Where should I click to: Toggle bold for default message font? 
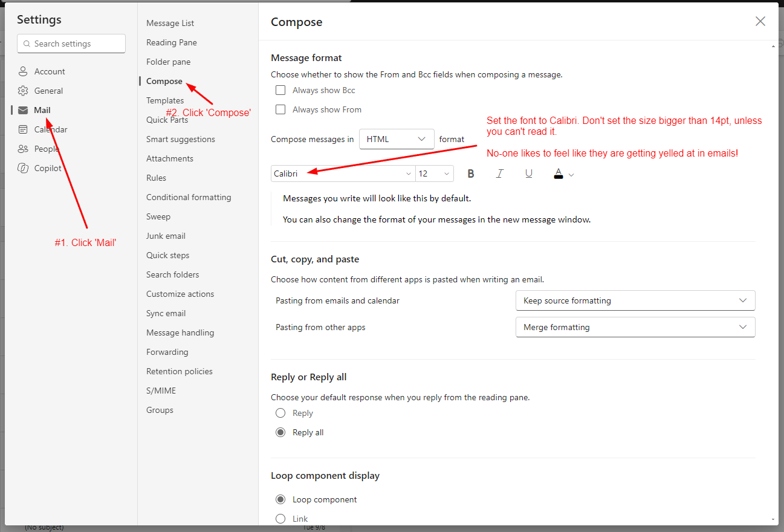(471, 174)
